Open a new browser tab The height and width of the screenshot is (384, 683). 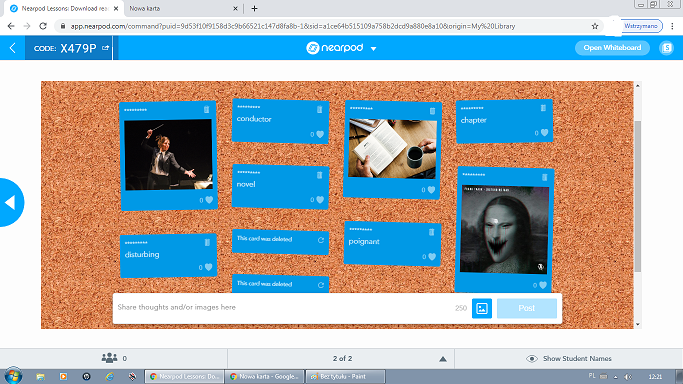(x=254, y=8)
